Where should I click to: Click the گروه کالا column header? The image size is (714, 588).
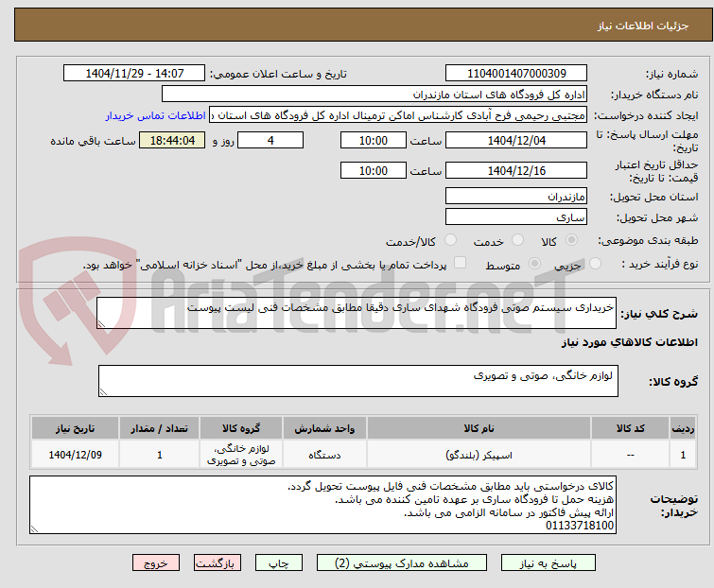241,428
